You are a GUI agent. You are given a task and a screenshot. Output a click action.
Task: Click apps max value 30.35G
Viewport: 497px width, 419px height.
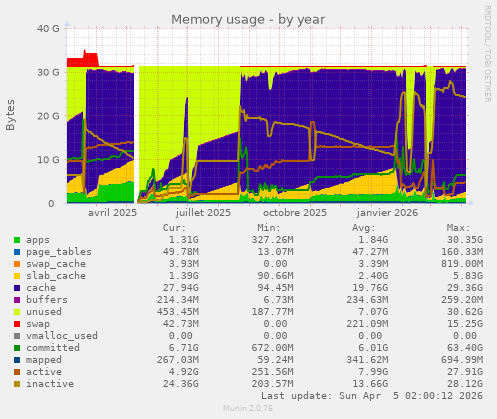point(465,240)
